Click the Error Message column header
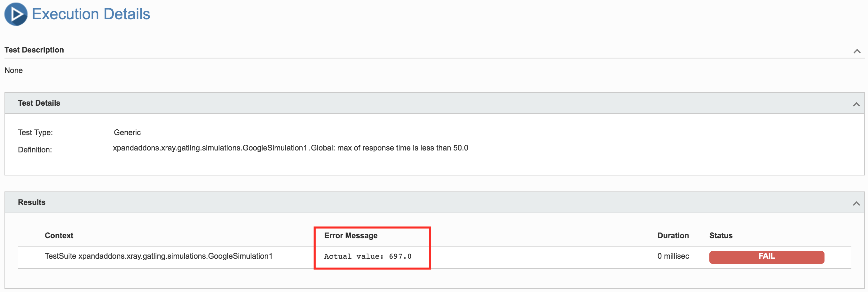 coord(351,236)
